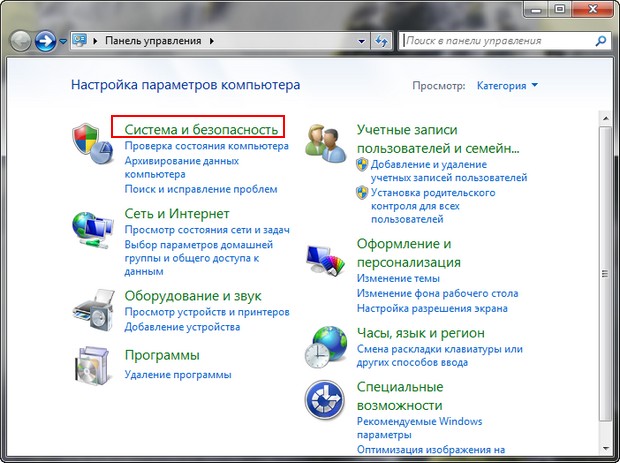
Task: Open "Специальные возможности" category
Action: 400,396
